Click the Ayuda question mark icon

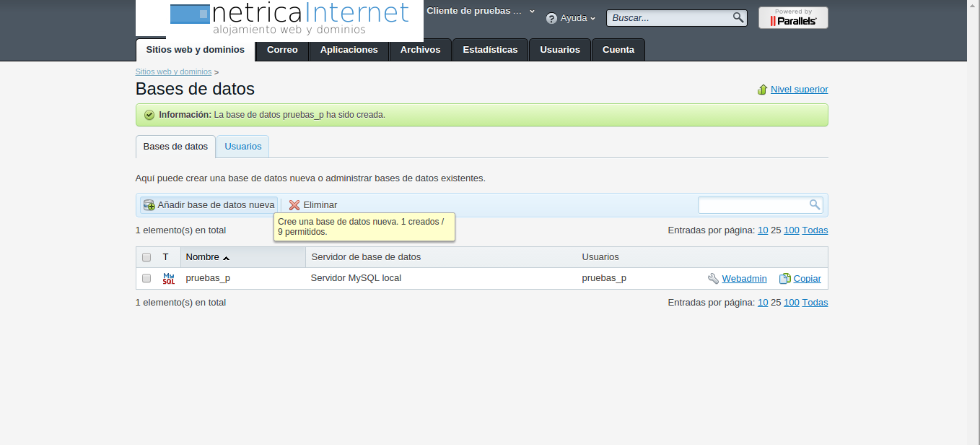(552, 18)
